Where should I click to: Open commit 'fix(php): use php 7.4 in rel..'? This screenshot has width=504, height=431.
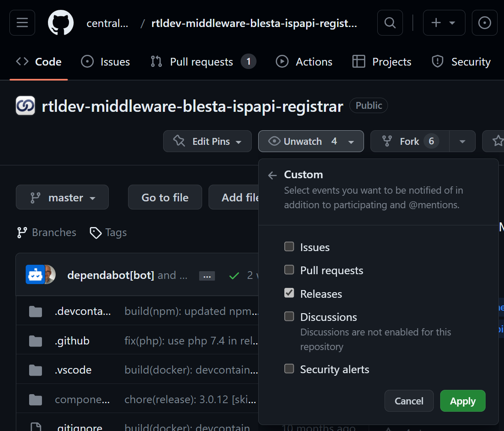191,341
